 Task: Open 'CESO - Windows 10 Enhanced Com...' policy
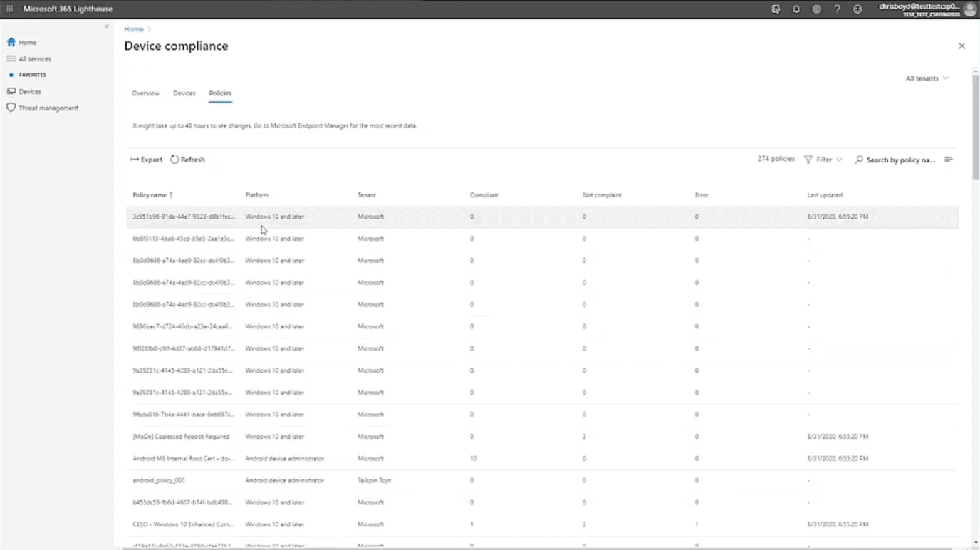(183, 524)
